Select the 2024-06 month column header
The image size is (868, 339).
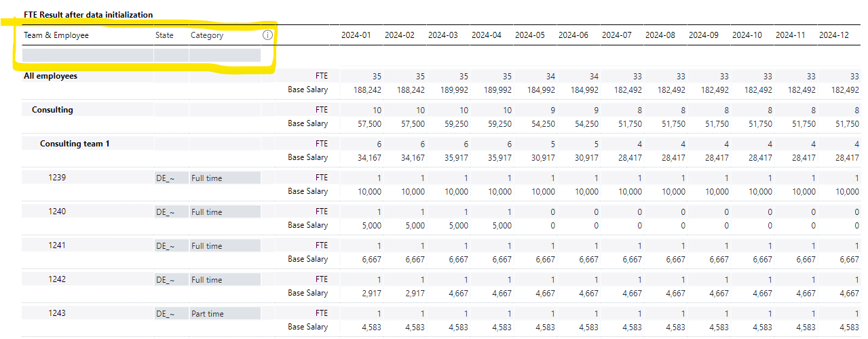pos(573,35)
